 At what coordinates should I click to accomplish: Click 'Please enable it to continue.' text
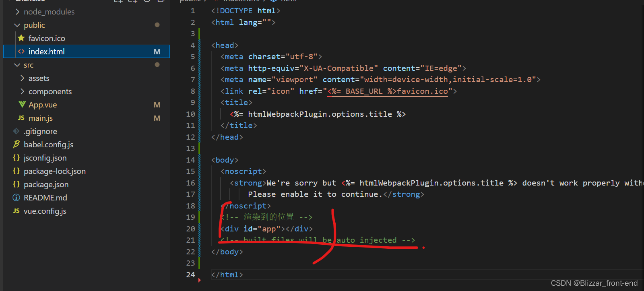(x=315, y=194)
